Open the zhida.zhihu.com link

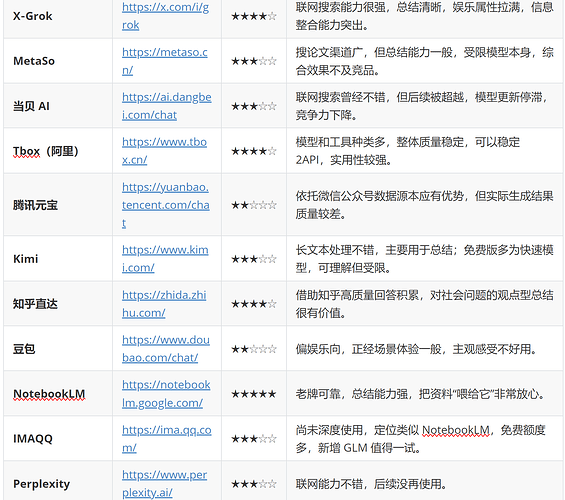[164, 304]
